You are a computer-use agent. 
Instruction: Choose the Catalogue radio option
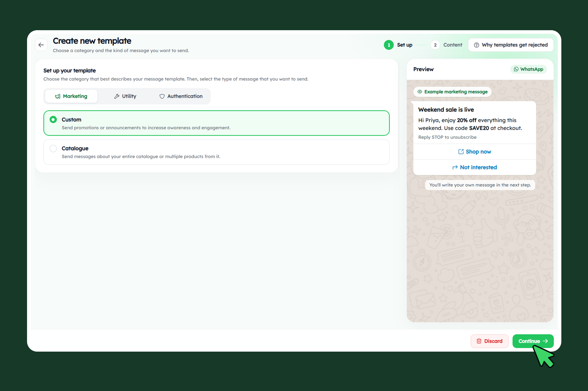click(53, 149)
